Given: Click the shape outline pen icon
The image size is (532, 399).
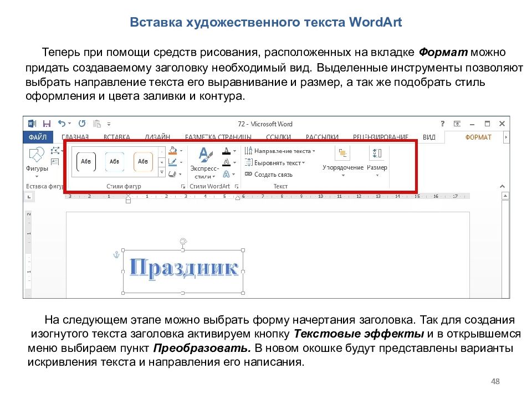Looking at the screenshot, I should [x=172, y=162].
